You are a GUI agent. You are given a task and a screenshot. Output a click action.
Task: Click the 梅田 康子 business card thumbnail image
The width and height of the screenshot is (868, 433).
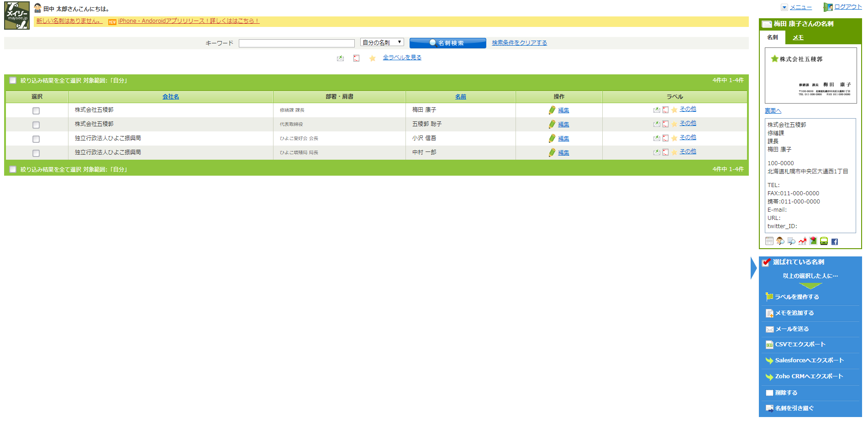point(810,76)
